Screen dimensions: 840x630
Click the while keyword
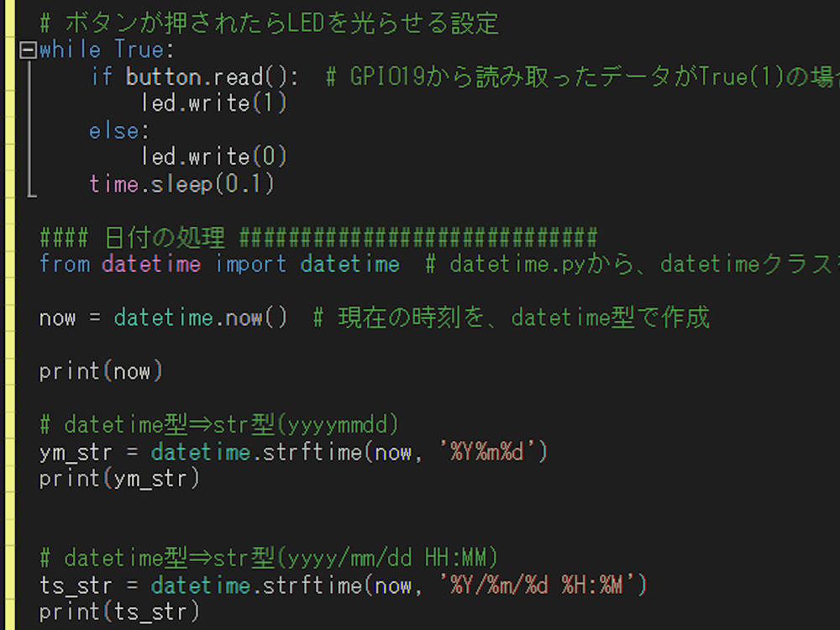click(x=71, y=50)
